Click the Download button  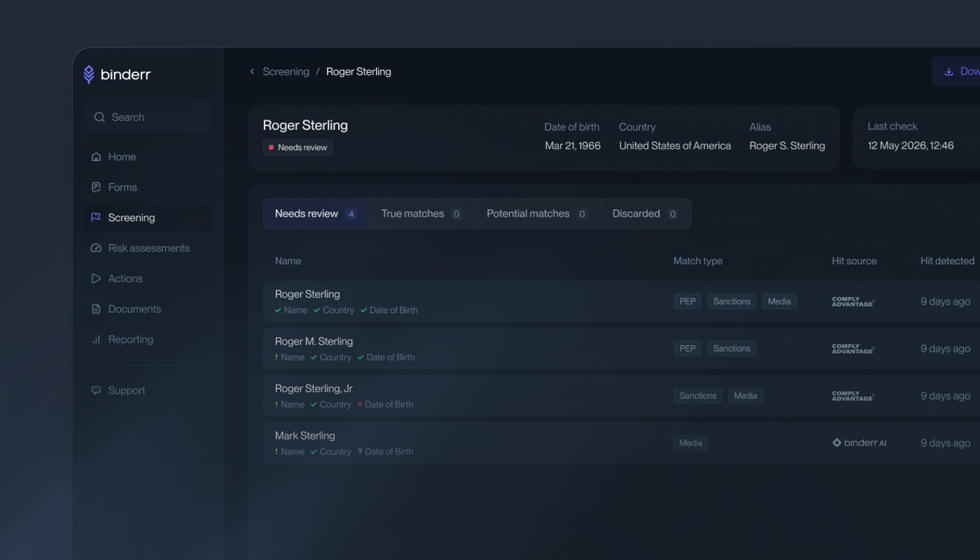[x=955, y=71]
